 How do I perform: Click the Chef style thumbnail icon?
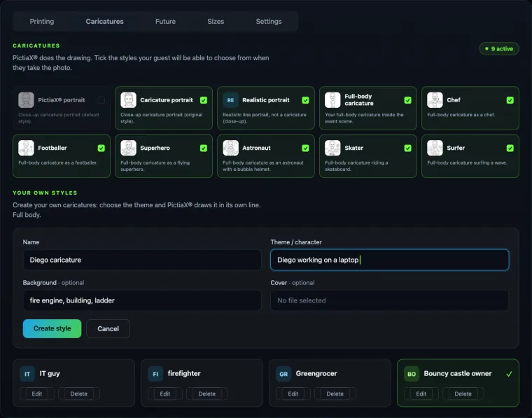[x=435, y=100]
